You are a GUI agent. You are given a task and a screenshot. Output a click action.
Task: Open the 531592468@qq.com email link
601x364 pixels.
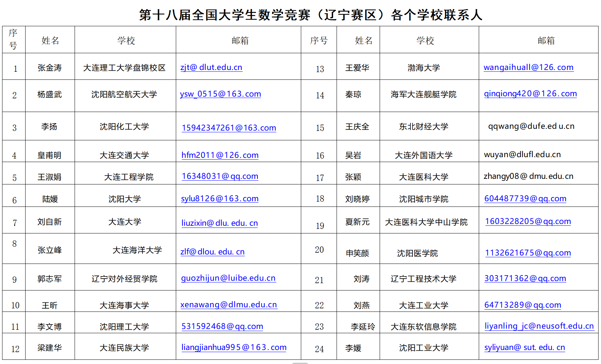click(222, 326)
